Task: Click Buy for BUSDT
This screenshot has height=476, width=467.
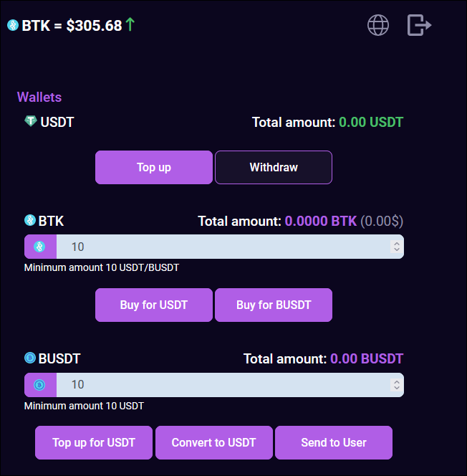Action: (x=274, y=305)
